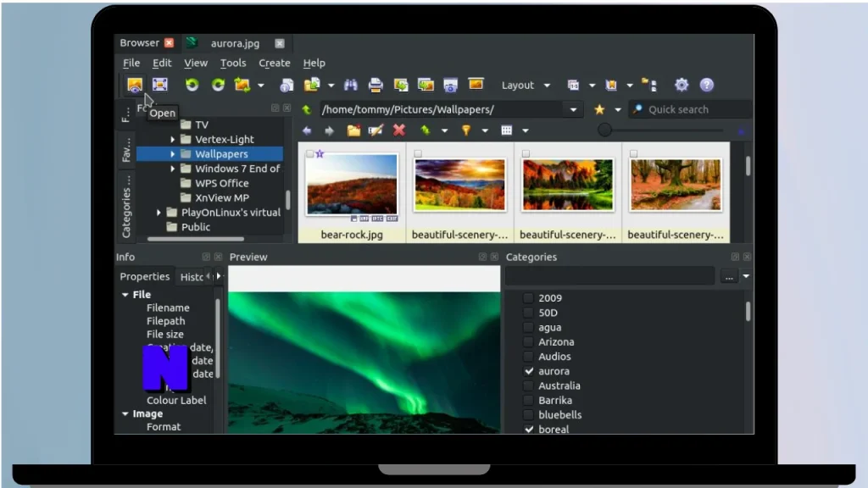
Task: Toggle the bluebells category checkbox
Action: [529, 415]
